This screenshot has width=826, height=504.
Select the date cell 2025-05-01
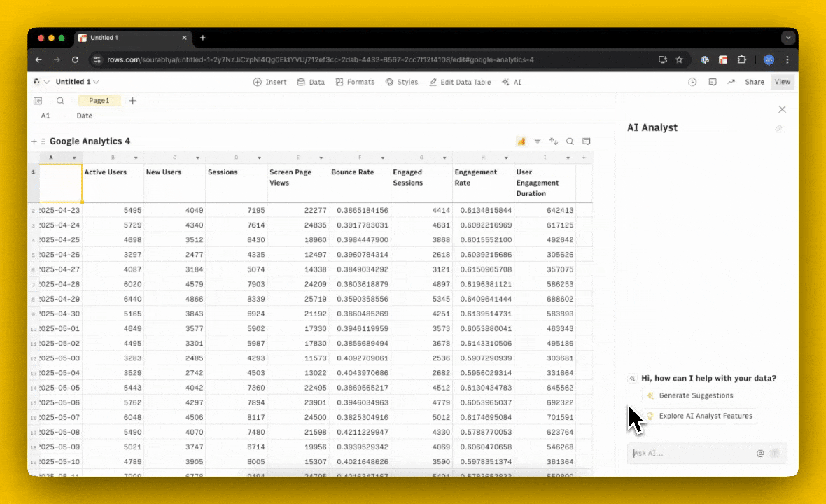coord(61,328)
